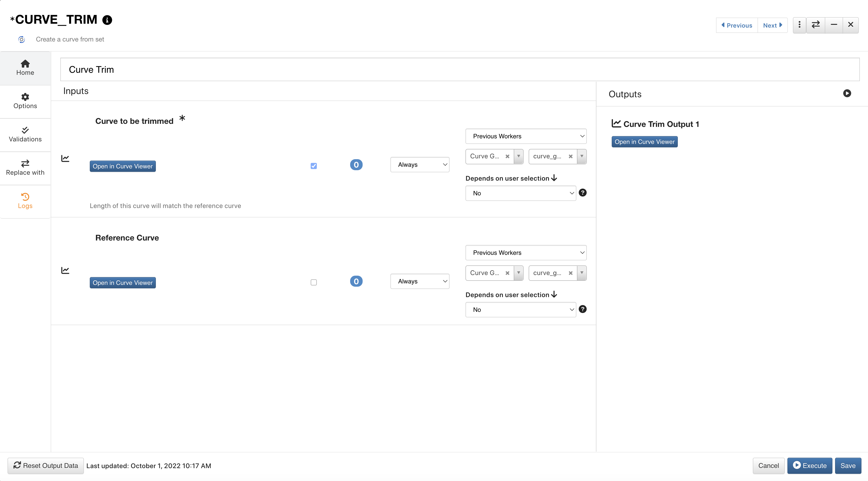Open Previous Workers dropdown for Reference Curve
868x481 pixels.
pos(526,253)
